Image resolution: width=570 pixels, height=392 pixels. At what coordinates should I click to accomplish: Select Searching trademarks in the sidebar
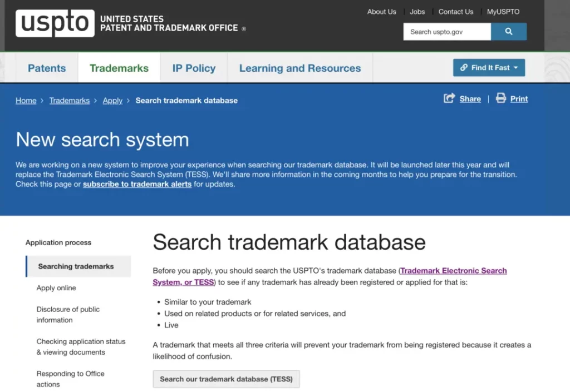tap(78, 266)
